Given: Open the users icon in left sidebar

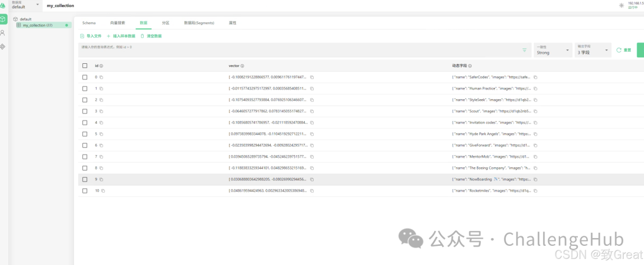Looking at the screenshot, I should coord(3,33).
